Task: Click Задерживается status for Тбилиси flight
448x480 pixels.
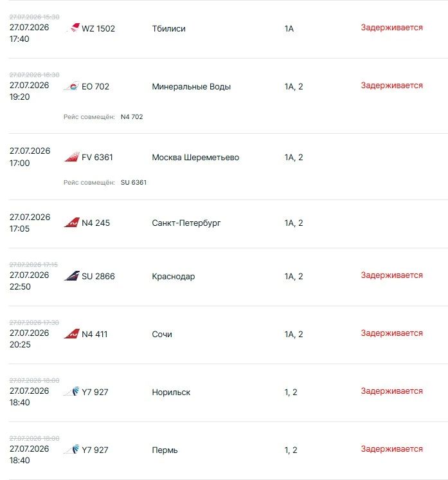Action: coord(391,27)
